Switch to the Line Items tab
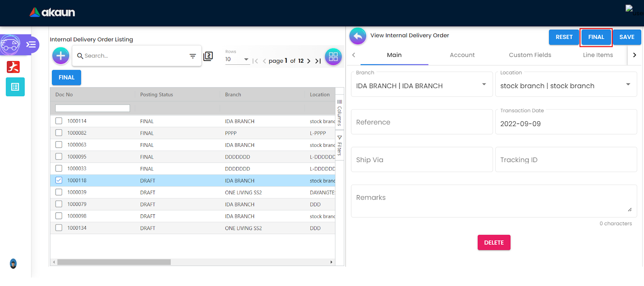This screenshot has height=286, width=644. (598, 55)
